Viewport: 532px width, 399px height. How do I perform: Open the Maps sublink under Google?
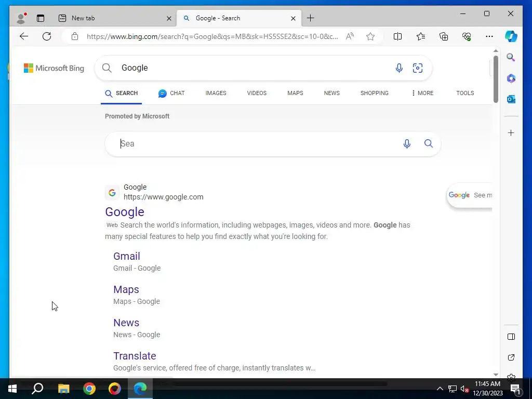pyautogui.click(x=126, y=289)
